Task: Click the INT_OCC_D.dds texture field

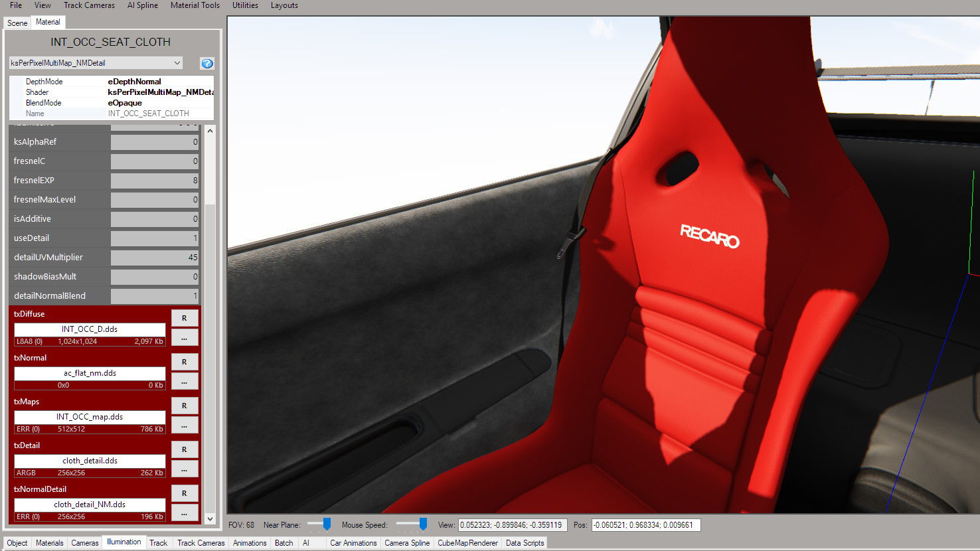Action: pyautogui.click(x=90, y=329)
